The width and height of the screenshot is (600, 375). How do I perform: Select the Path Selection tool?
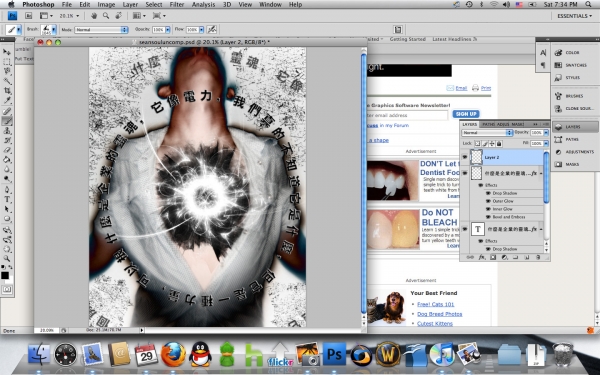(7, 209)
